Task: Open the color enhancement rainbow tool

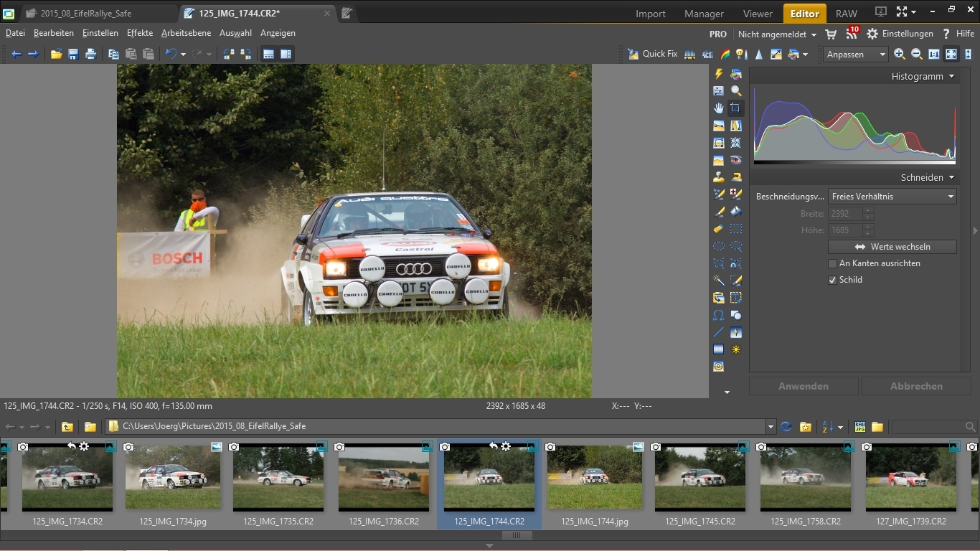Action: pos(725,54)
